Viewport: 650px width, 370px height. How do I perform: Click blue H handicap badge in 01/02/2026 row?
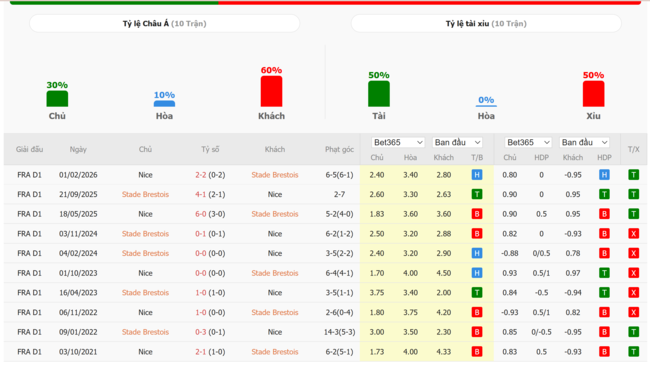[604, 175]
